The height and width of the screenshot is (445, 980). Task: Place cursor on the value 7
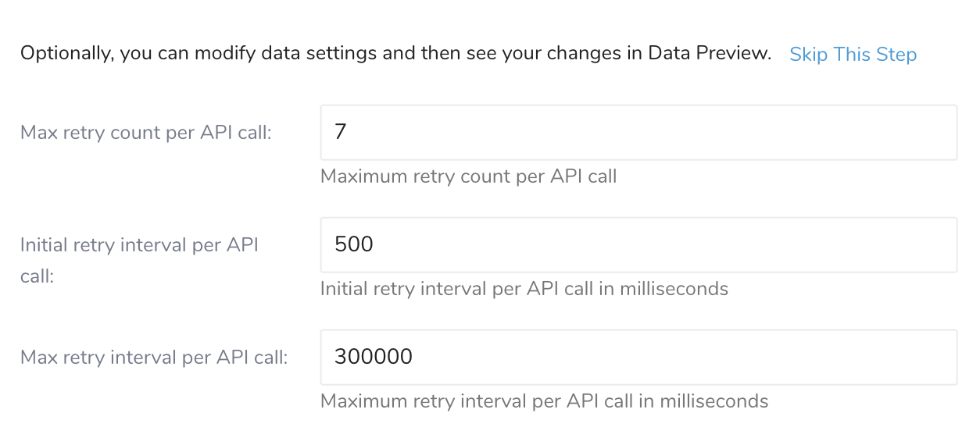click(340, 133)
